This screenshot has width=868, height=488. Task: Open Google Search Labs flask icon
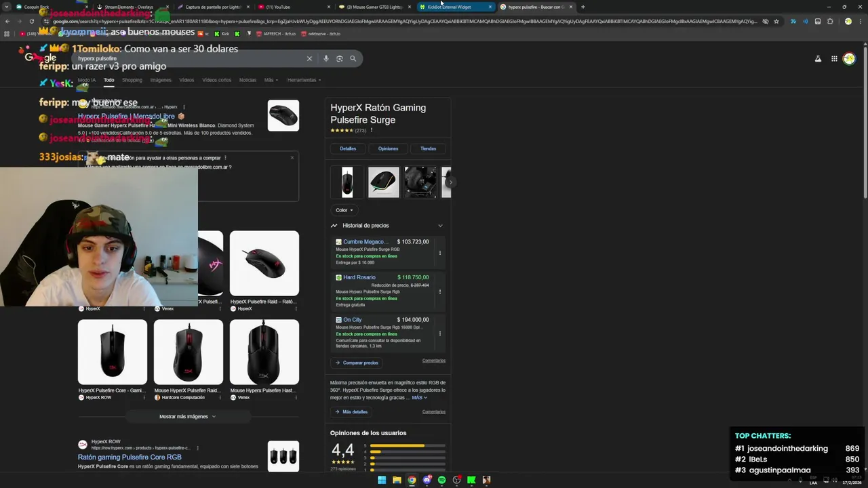pos(818,59)
